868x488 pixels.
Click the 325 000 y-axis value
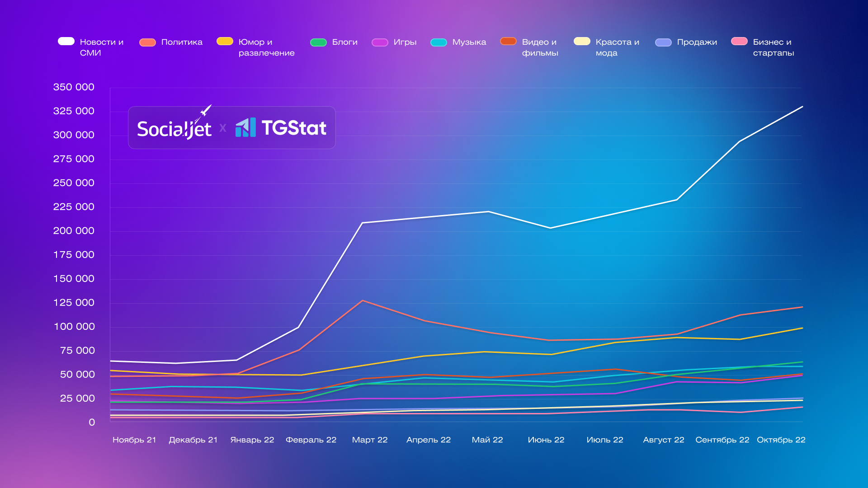[x=74, y=111]
